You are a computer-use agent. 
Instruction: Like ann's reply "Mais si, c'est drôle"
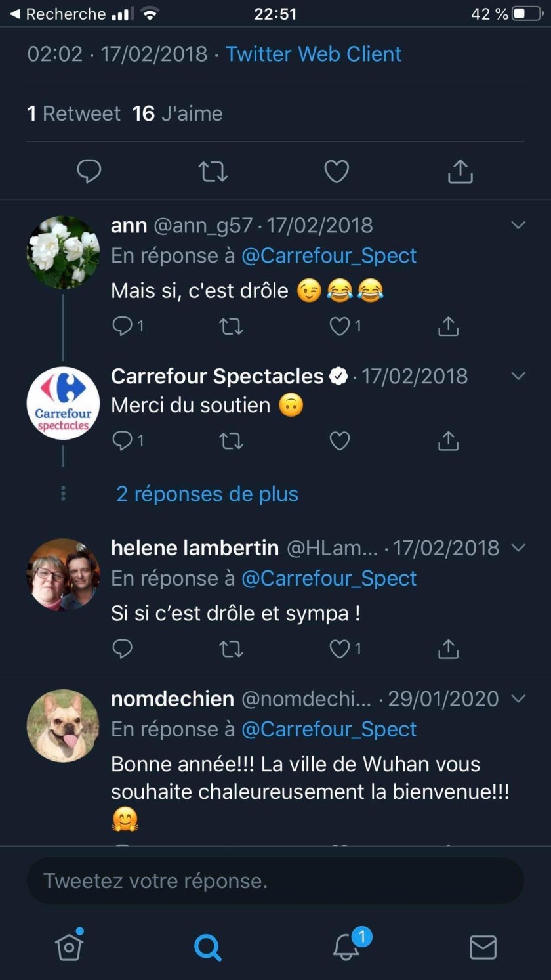tap(340, 326)
